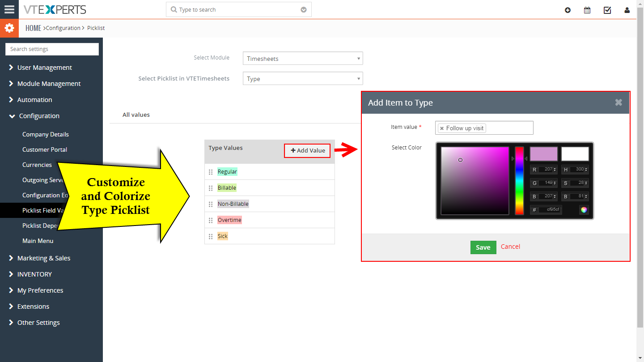The image size is (644, 362).
Task: Select the Sick picklist value
Action: (223, 236)
